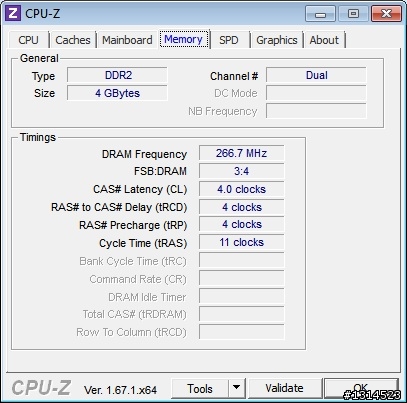Open the Caches tab
Image resolution: width=407 pixels, height=403 pixels.
pos(73,40)
